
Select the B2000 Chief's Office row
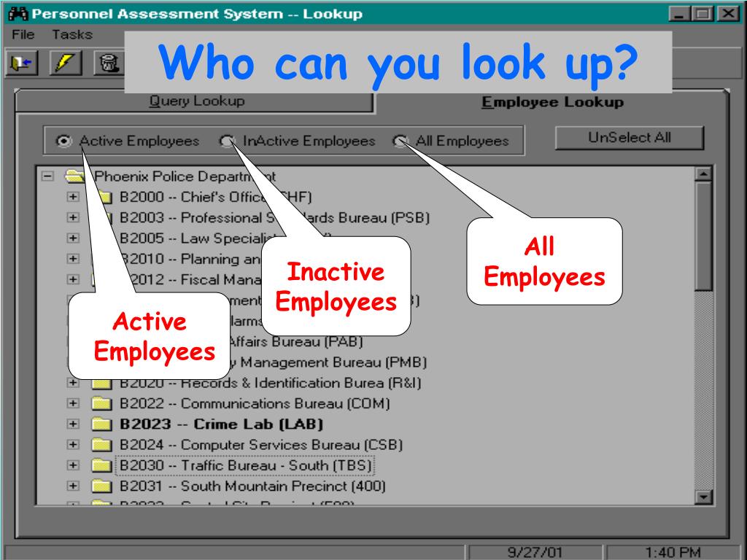tap(215, 197)
